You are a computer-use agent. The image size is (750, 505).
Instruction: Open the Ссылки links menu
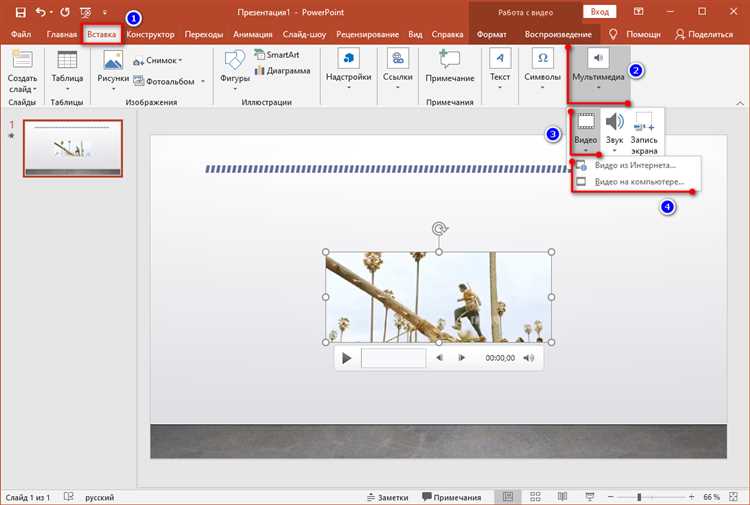click(x=397, y=69)
